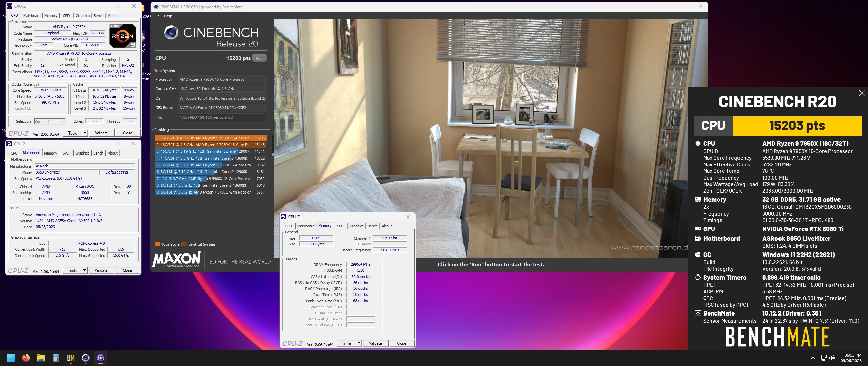This screenshot has width=868, height=366.
Task: Click the BenchMate Memory section icon
Action: coord(698,200)
